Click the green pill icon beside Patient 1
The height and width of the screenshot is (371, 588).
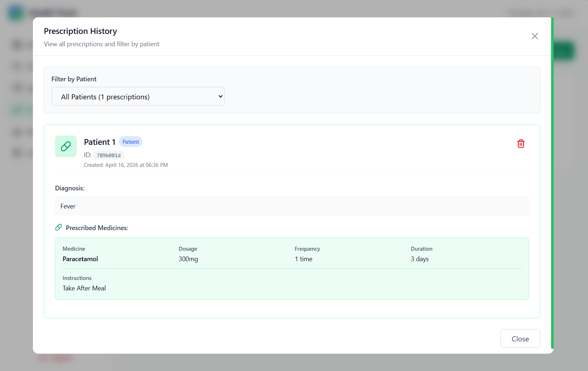tap(66, 146)
